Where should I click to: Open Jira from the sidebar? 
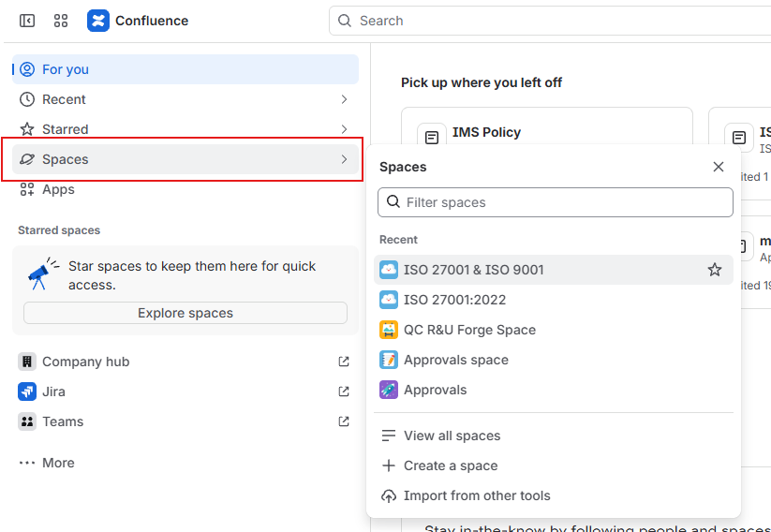coord(185,392)
